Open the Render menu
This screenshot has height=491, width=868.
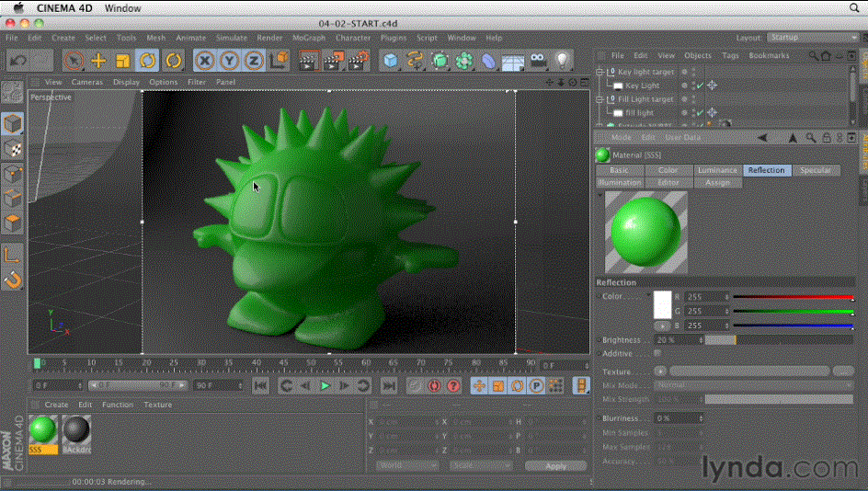click(x=269, y=38)
